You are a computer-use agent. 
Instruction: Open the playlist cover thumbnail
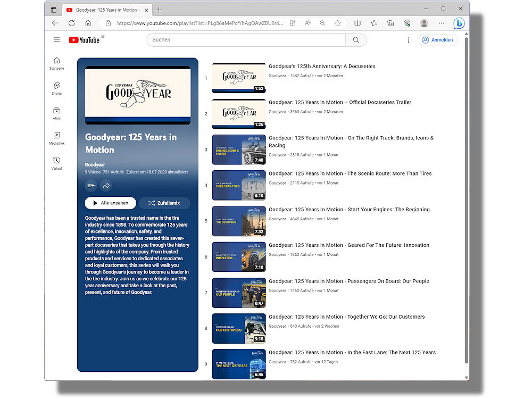(138, 95)
